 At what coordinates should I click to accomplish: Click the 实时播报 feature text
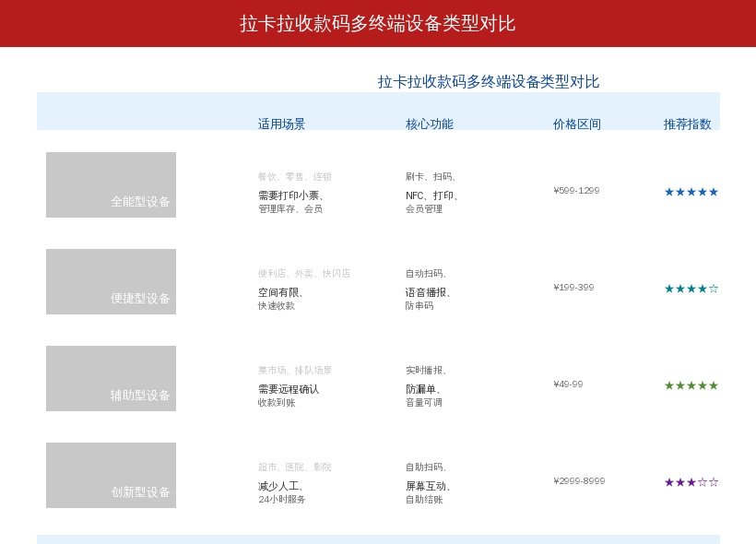tap(426, 371)
